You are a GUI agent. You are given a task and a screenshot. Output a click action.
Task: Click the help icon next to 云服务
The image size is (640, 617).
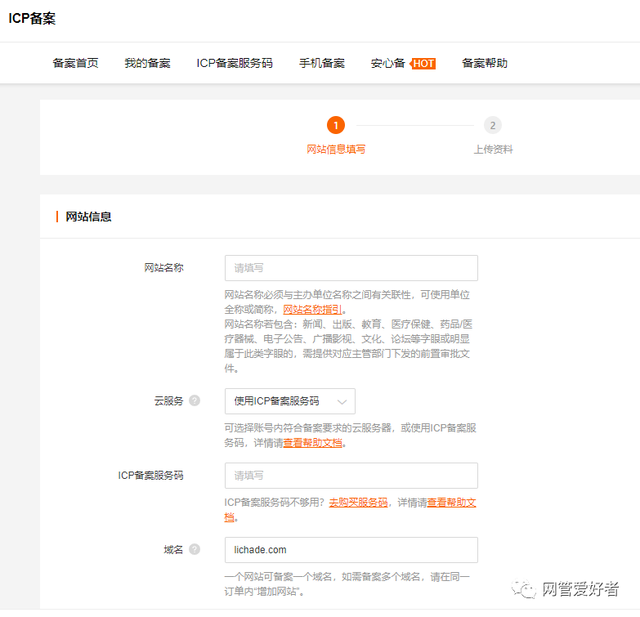pyautogui.click(x=194, y=401)
